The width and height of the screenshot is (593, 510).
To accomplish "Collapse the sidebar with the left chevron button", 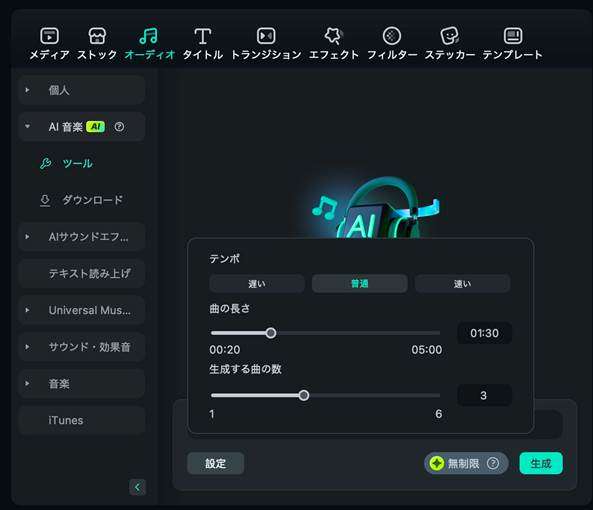I will [x=137, y=487].
